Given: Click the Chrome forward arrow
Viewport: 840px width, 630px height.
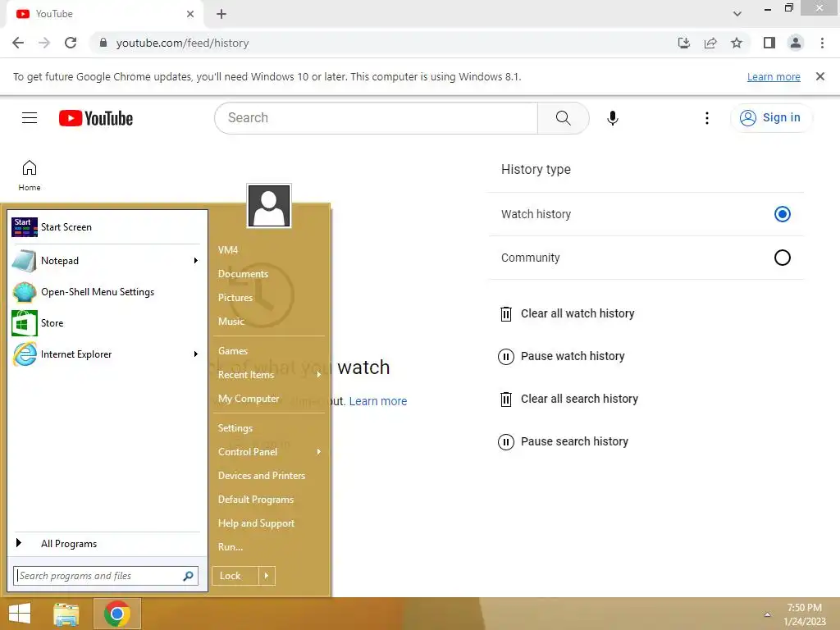Looking at the screenshot, I should pyautogui.click(x=44, y=43).
